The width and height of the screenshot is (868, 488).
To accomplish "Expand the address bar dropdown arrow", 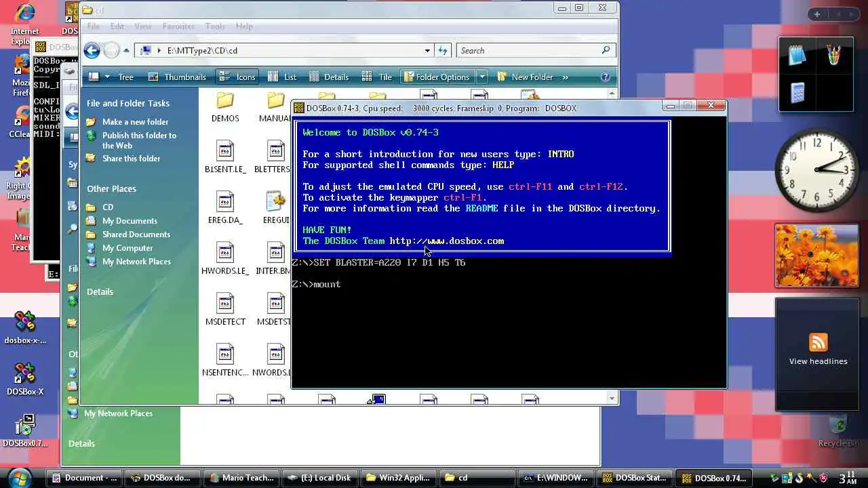I will click(x=427, y=50).
